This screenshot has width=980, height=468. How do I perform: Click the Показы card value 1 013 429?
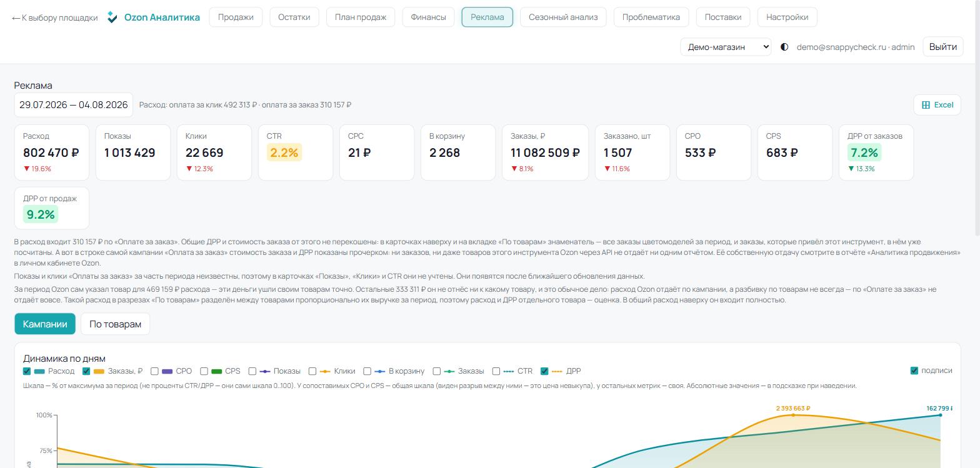point(130,152)
